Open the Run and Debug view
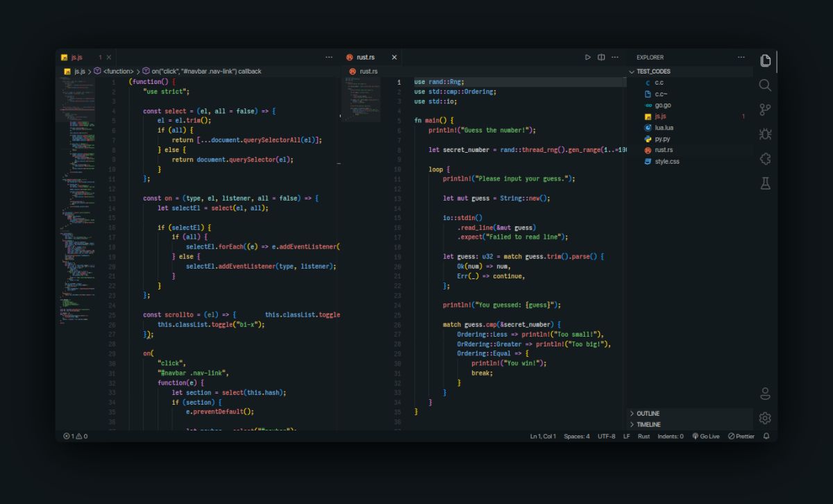833x504 pixels. (x=765, y=134)
